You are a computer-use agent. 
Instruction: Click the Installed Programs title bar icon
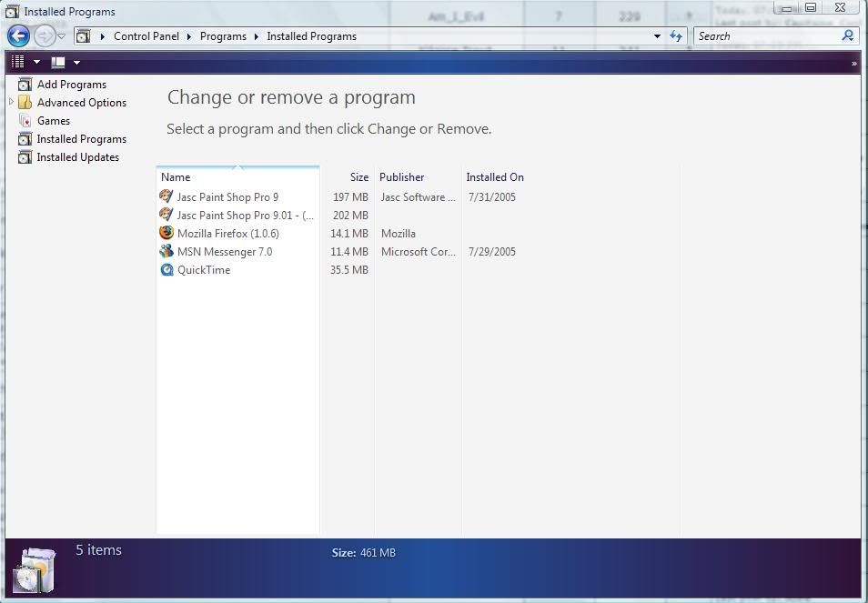(x=12, y=12)
